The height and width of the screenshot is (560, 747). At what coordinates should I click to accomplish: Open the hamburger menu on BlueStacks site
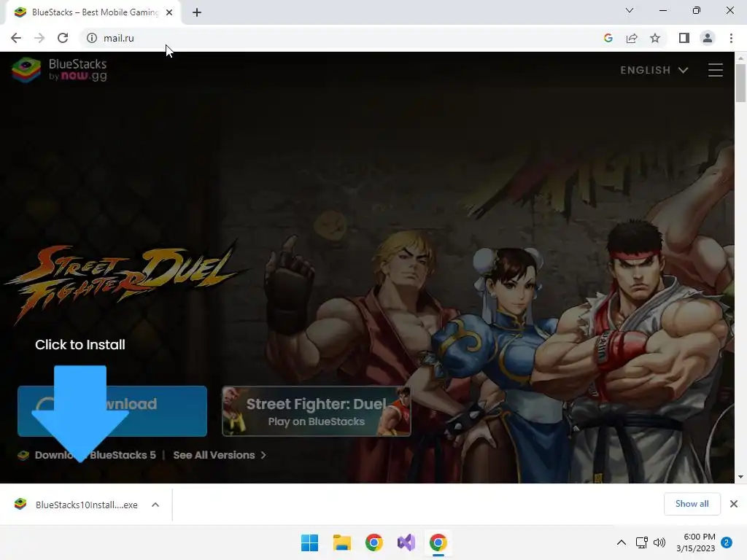tap(715, 70)
